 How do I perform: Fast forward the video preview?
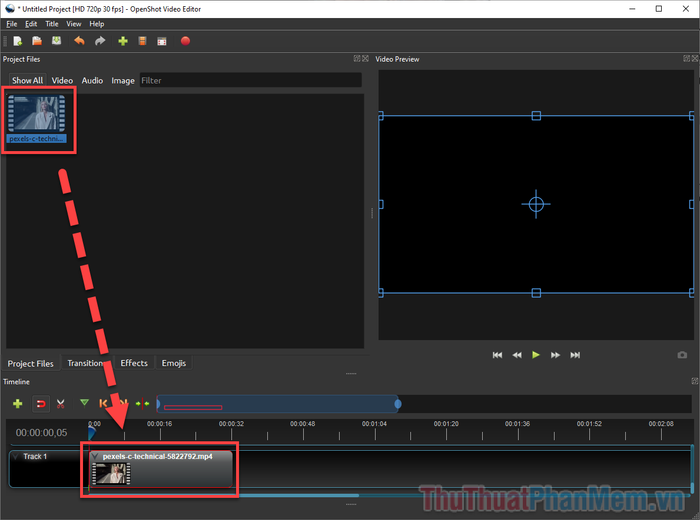tap(555, 355)
